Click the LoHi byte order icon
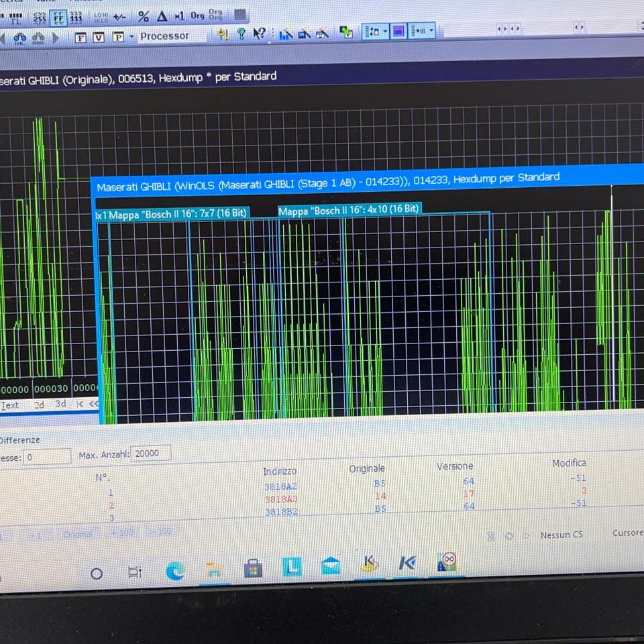 101,17
